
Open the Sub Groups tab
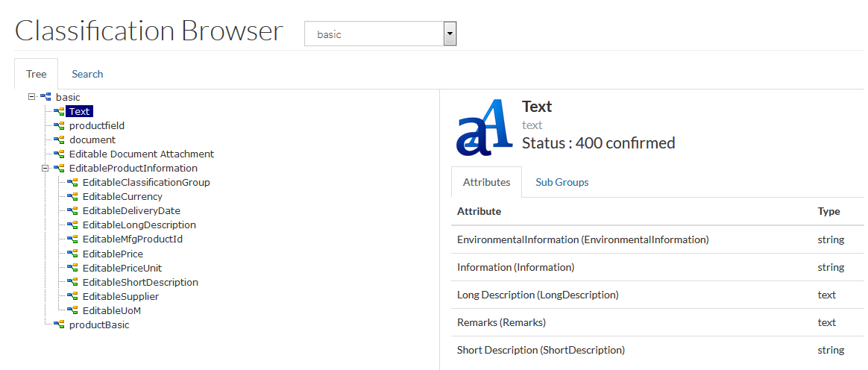click(562, 182)
